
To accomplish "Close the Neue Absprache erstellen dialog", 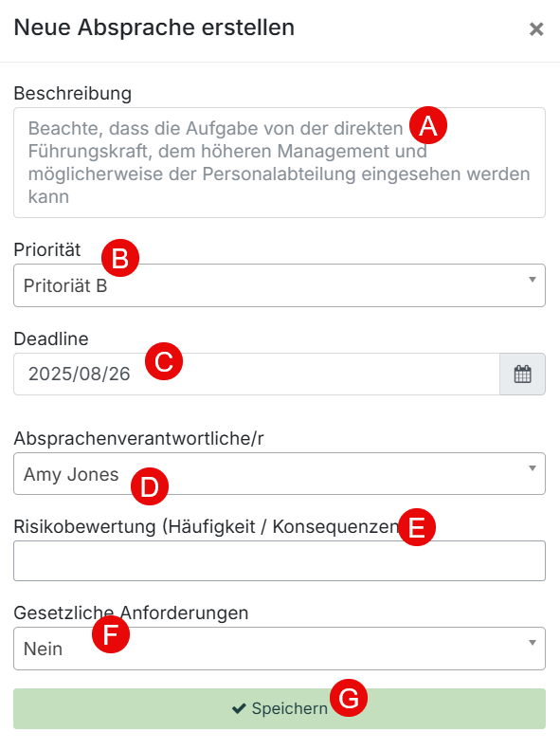I will tap(536, 29).
